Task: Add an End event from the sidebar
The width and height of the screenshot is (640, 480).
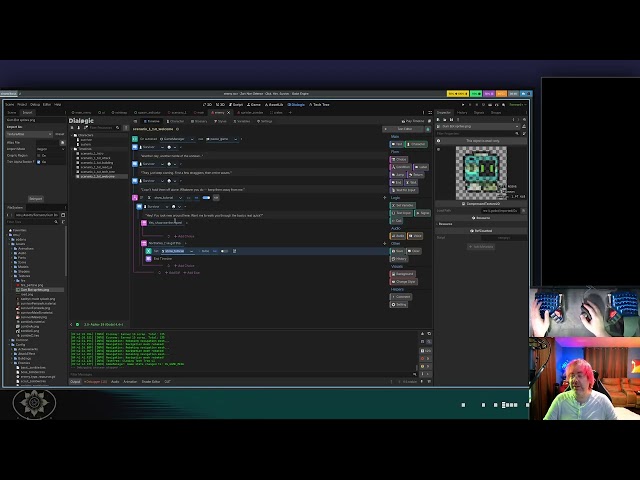Action: [397, 182]
